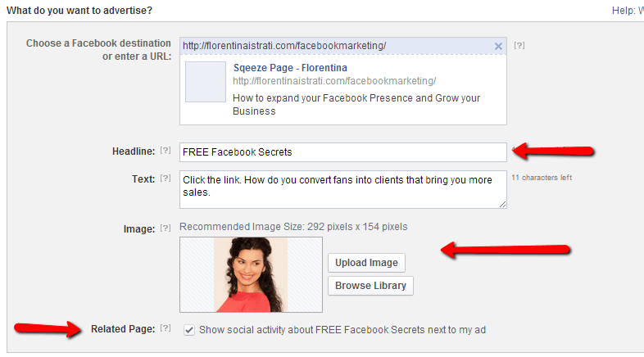Open help [?] next to Text label

coord(166,178)
